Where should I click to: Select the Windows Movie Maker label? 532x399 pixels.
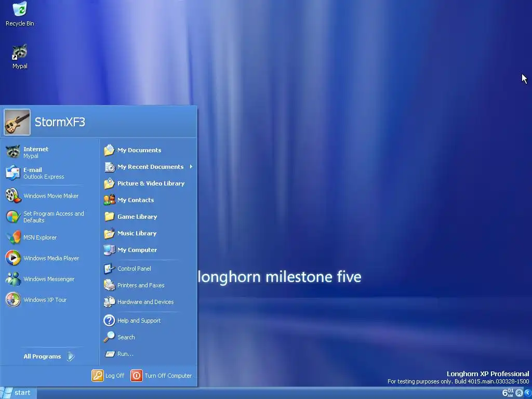point(51,196)
